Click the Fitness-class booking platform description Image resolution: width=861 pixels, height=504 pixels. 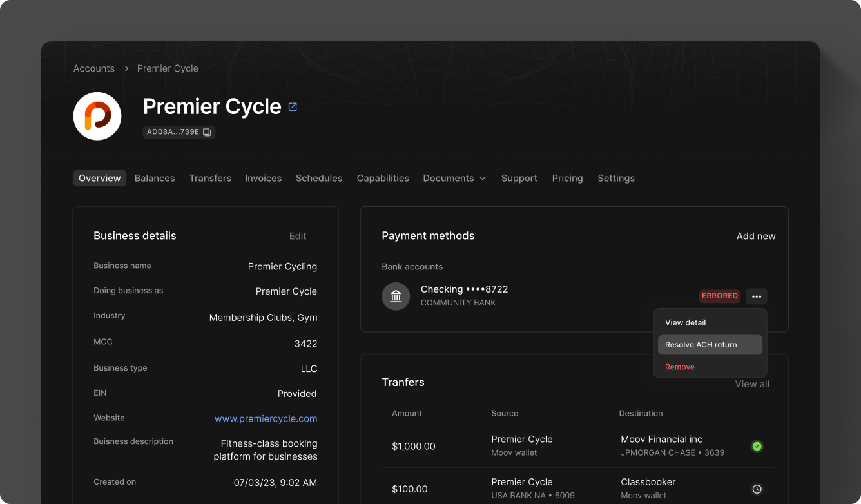tap(266, 450)
